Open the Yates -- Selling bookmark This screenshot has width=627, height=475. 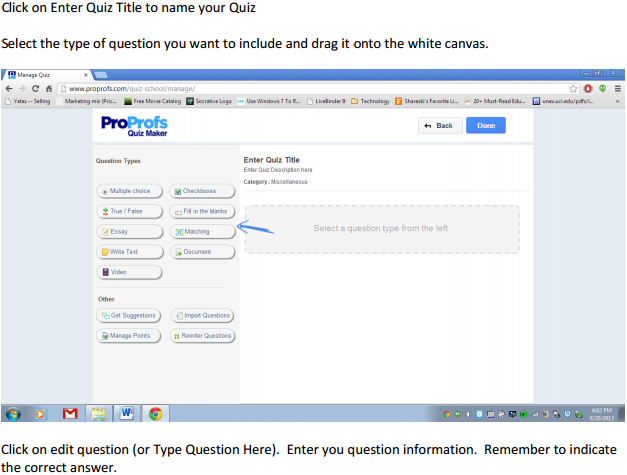coord(28,102)
